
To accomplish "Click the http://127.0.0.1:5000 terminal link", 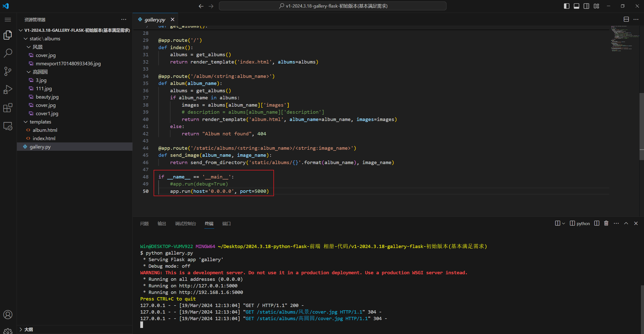I will pyautogui.click(x=208, y=286).
